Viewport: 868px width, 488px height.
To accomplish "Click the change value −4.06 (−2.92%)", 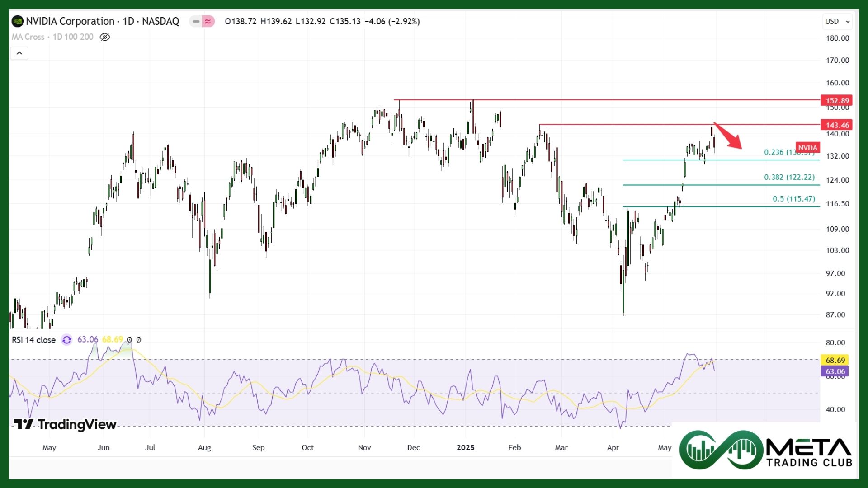I will [392, 21].
